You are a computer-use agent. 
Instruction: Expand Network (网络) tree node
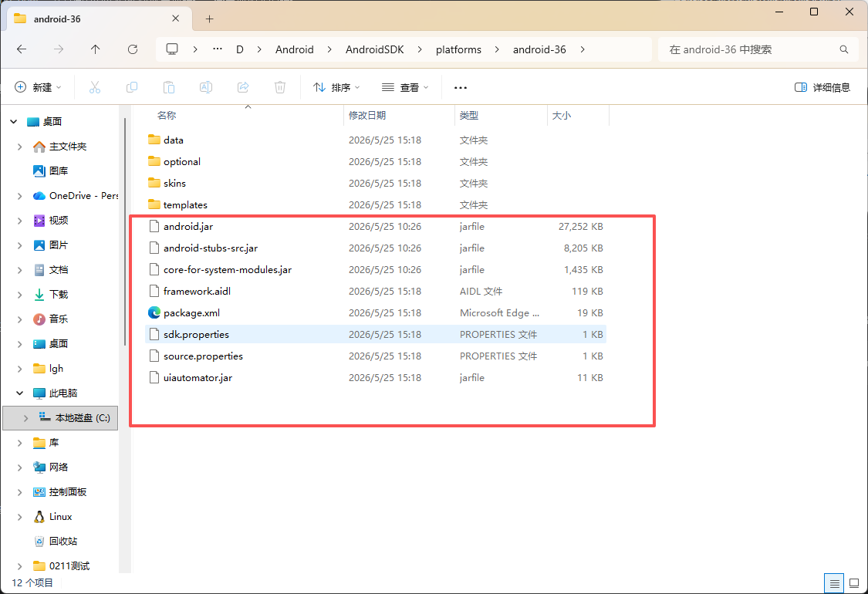point(20,467)
